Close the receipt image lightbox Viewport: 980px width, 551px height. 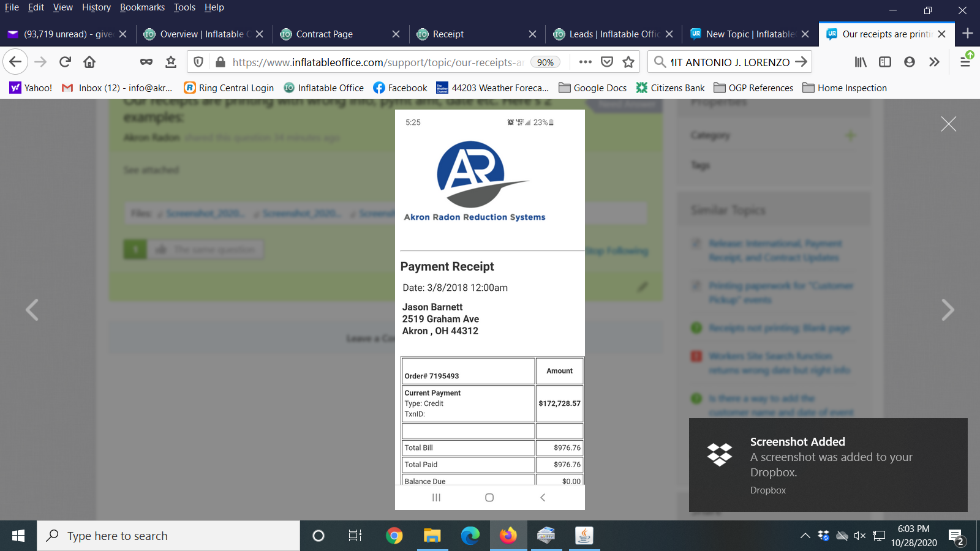(x=948, y=124)
